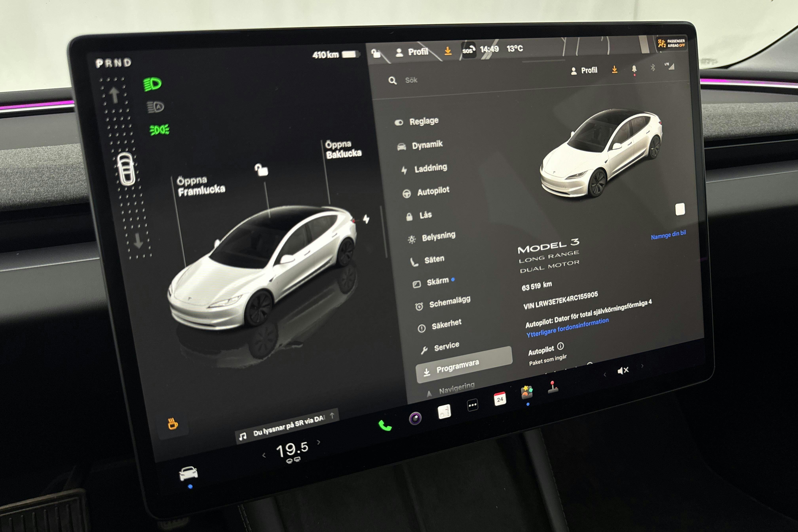The width and height of the screenshot is (798, 532).
Task: Lower cabin temperature with left arrow
Action: (x=264, y=455)
